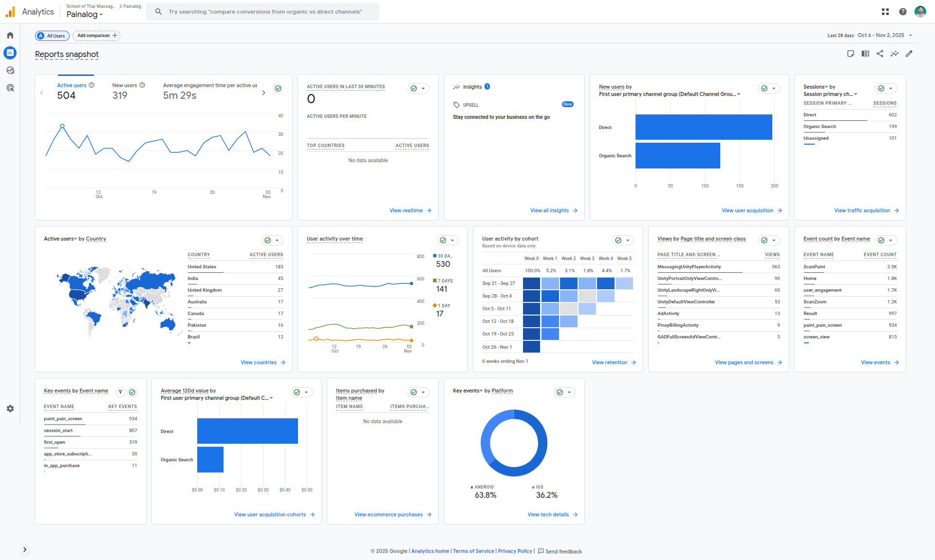The image size is (935, 560).
Task: Click the Share this report icon
Action: pyautogui.click(x=880, y=54)
